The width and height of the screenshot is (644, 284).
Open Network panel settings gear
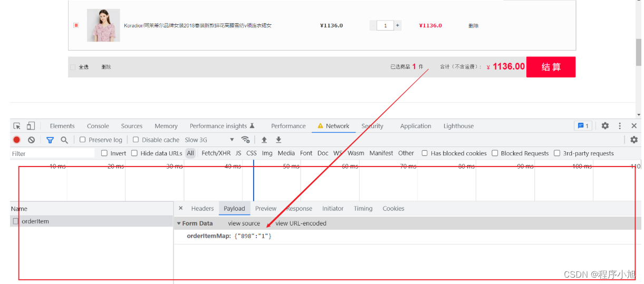(x=634, y=140)
